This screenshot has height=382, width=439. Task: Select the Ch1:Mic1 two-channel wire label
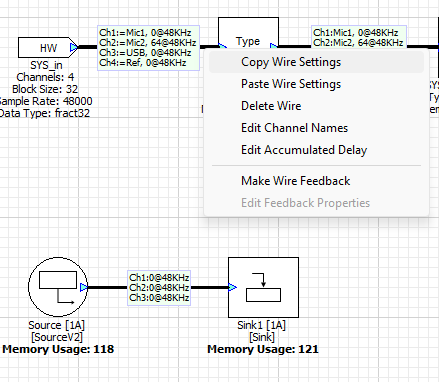pyautogui.click(x=359, y=37)
